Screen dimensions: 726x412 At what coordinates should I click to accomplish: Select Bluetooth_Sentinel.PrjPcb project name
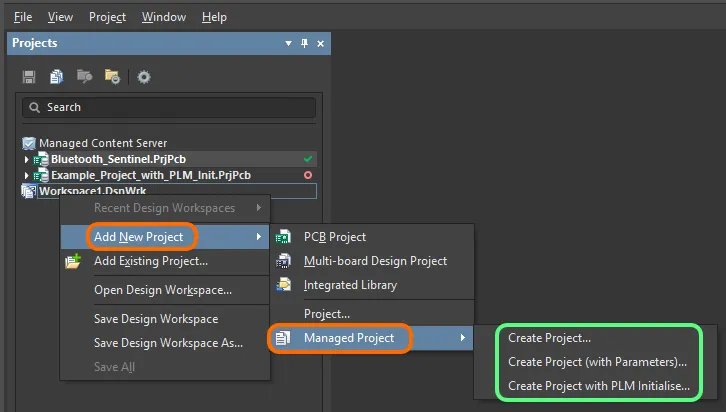119,159
